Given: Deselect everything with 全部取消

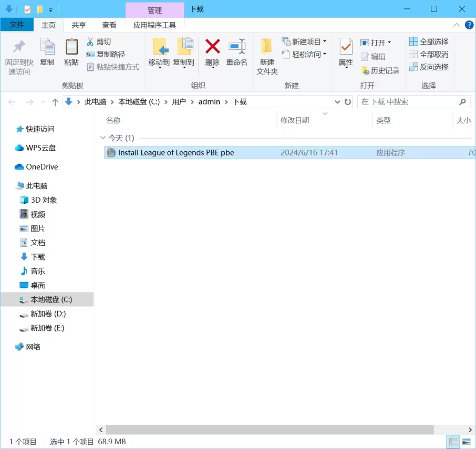Looking at the screenshot, I should (x=429, y=54).
